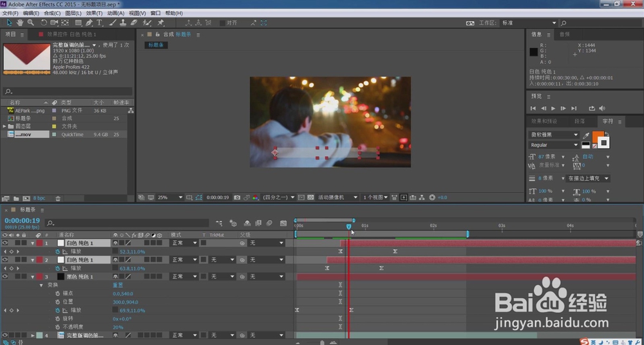Switch to the 音频 tab
Viewport: 644px width, 345px height.
coord(564,34)
